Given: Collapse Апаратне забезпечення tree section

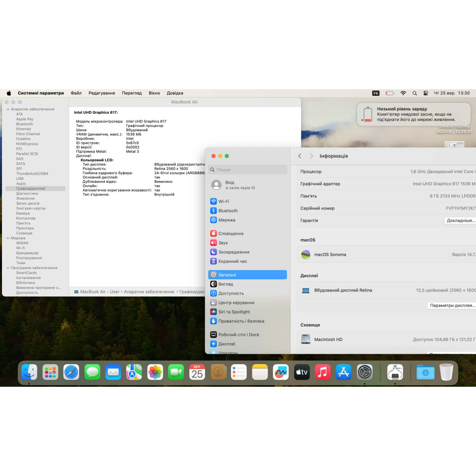Looking at the screenshot, I should [x=8, y=109].
